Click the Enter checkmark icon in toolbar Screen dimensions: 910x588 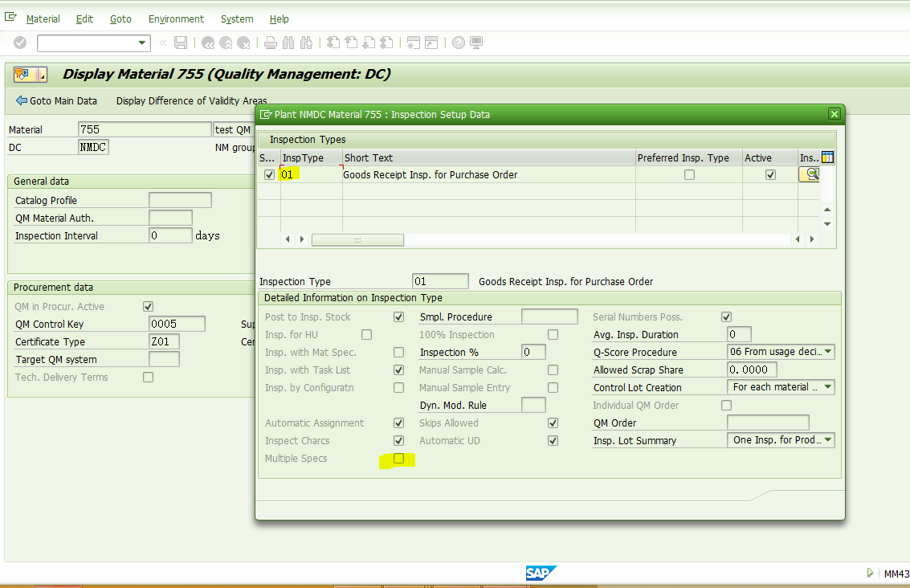[20, 43]
